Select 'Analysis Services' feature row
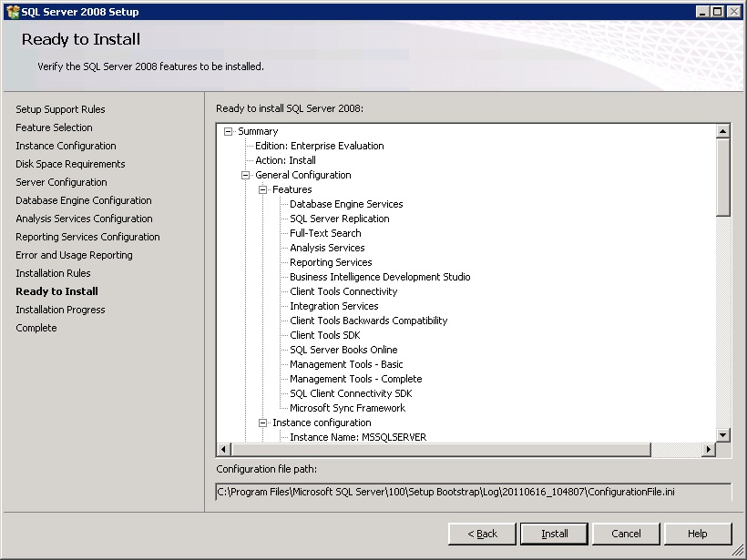The width and height of the screenshot is (747, 560). click(327, 248)
